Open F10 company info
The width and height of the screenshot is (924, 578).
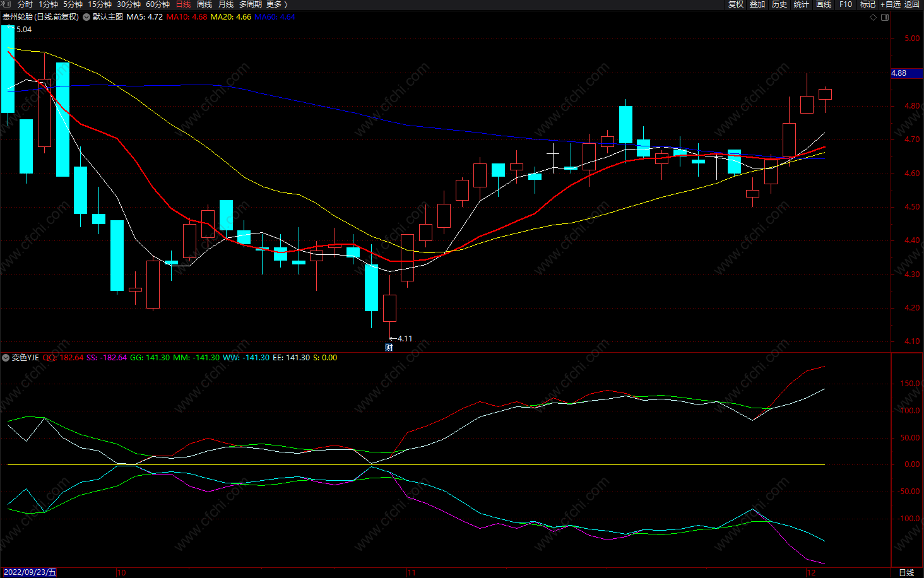tap(846, 4)
